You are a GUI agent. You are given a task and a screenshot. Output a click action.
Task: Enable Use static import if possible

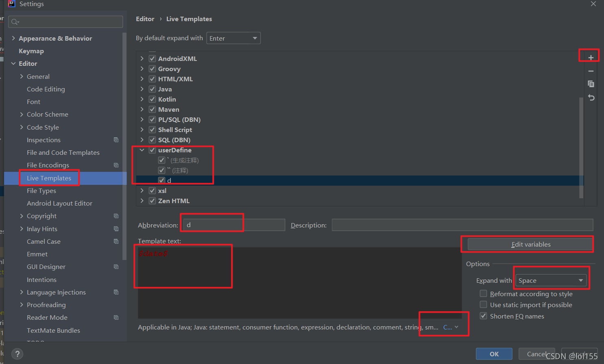click(484, 304)
